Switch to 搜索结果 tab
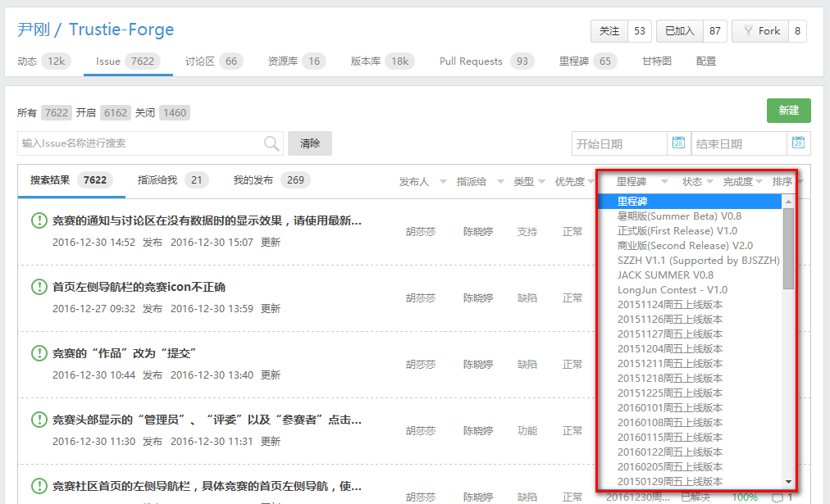Screen dimensions: 830x504 (x=71, y=180)
